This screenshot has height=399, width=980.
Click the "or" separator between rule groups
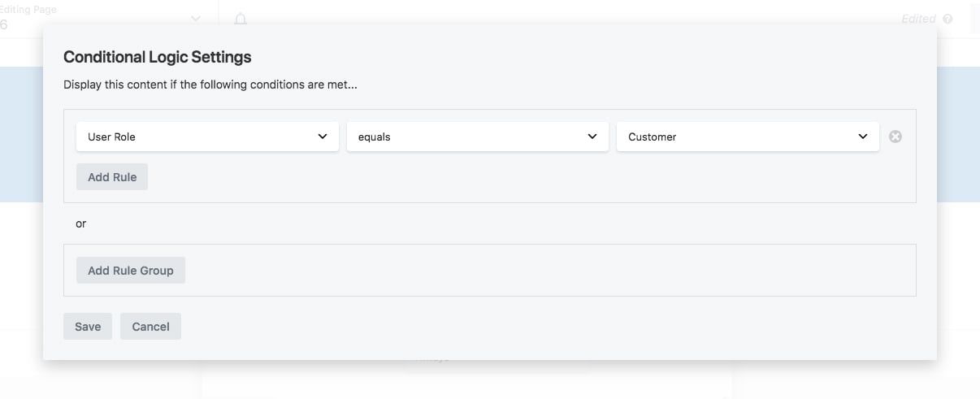coord(80,223)
